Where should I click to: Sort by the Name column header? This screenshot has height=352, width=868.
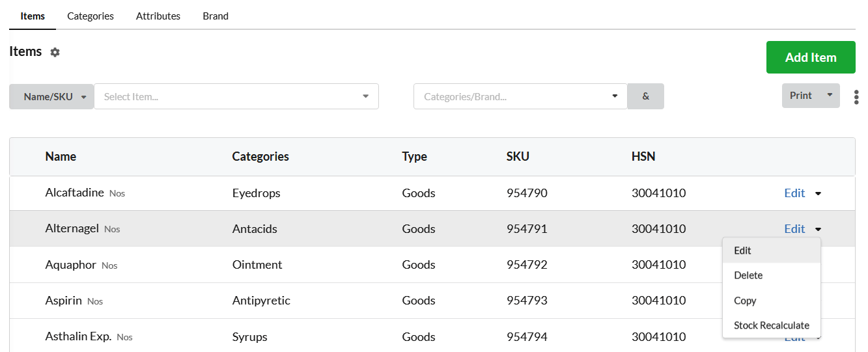click(x=61, y=156)
